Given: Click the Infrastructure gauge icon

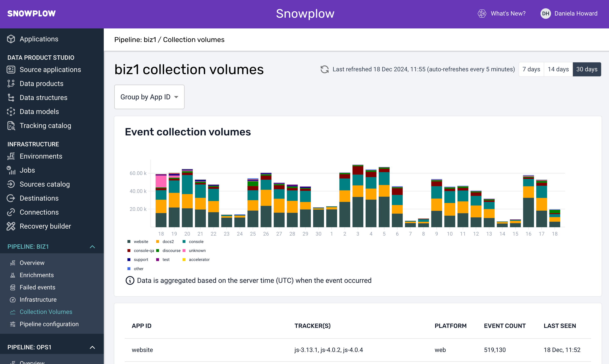Looking at the screenshot, I should click(13, 299).
